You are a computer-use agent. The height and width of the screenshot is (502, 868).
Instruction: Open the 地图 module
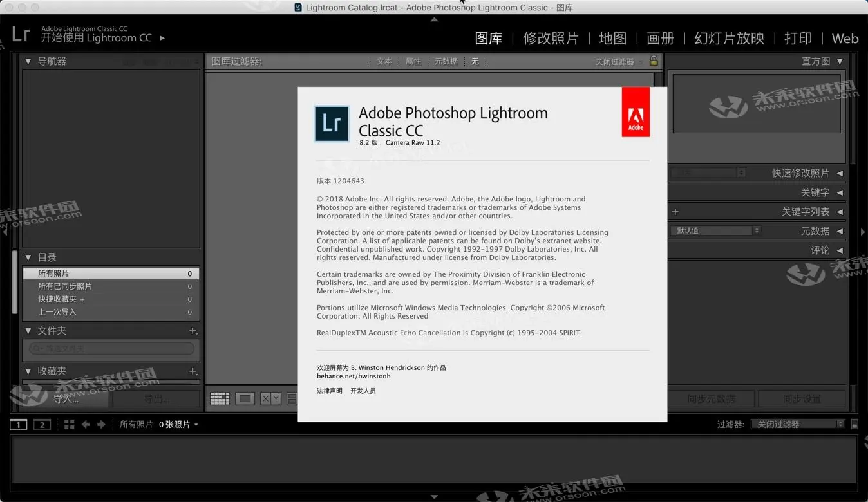(613, 39)
